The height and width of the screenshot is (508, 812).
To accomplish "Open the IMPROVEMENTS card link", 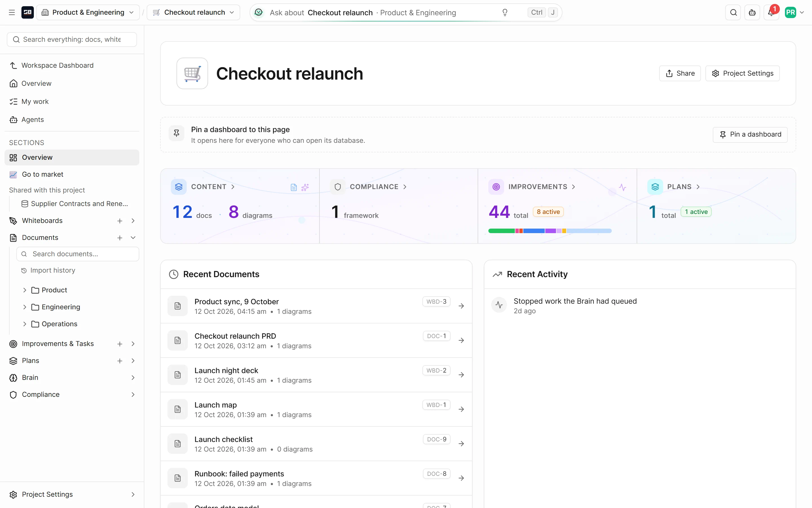I will coord(542,187).
